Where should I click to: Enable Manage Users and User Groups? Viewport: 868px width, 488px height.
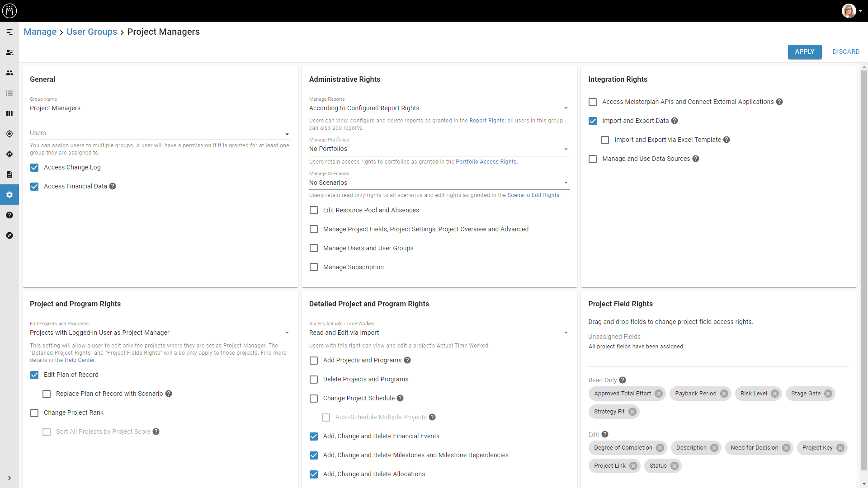tap(314, 248)
